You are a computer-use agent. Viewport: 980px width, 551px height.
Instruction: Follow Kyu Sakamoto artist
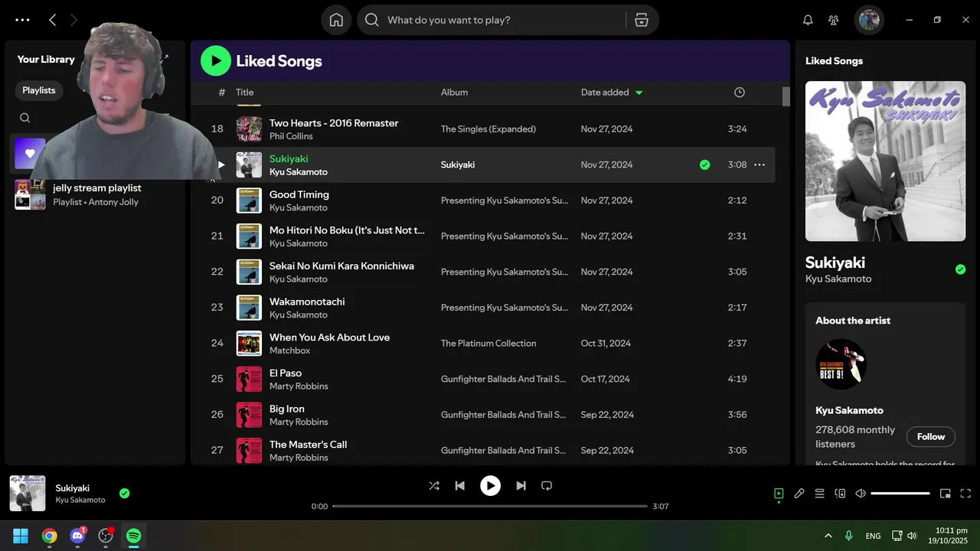pyautogui.click(x=931, y=436)
